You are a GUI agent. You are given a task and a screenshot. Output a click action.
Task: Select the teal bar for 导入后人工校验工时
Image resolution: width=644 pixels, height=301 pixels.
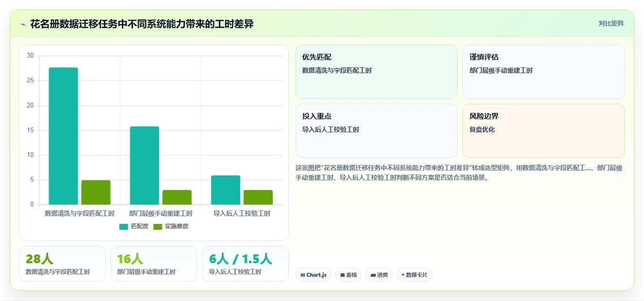(226, 190)
